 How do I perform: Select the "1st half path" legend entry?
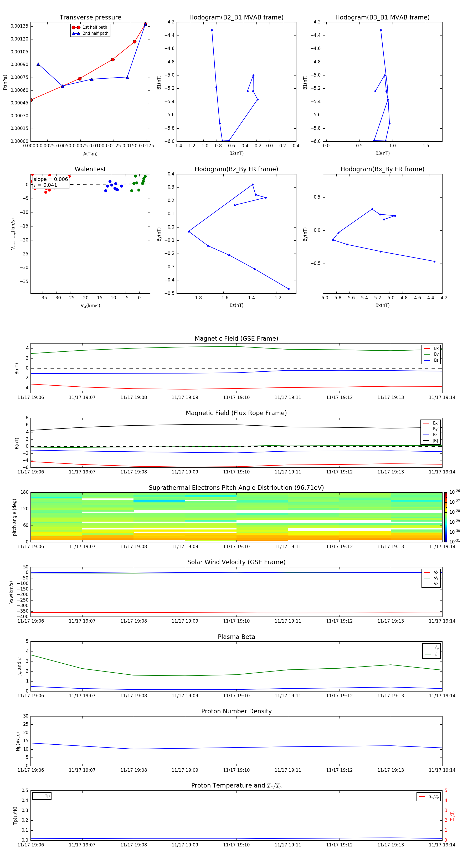coord(90,27)
